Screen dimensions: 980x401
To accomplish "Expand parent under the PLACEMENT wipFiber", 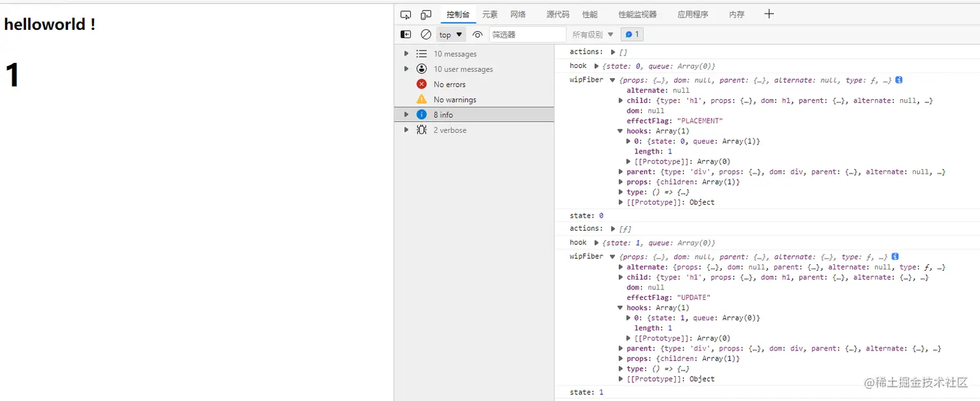I will click(x=621, y=172).
